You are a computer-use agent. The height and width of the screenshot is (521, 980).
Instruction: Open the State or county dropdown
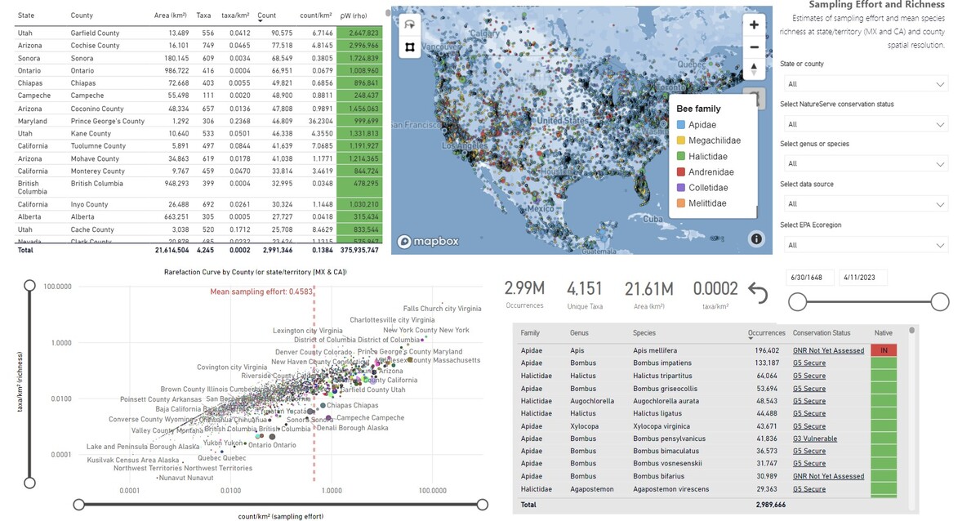pyautogui.click(x=864, y=84)
